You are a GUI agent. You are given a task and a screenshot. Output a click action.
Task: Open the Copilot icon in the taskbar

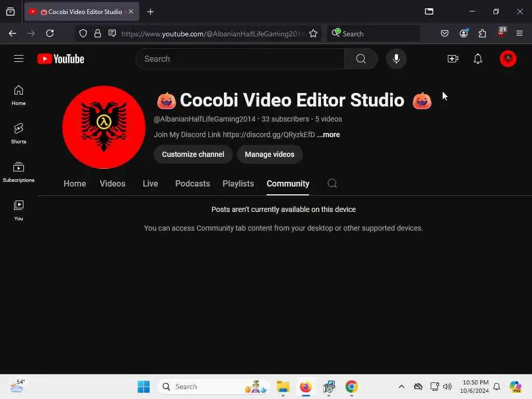point(516,387)
